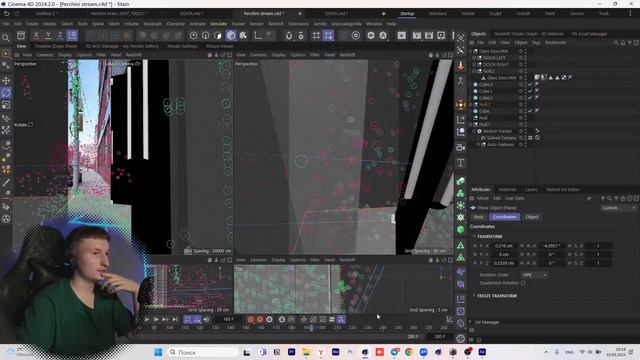The width and height of the screenshot is (640, 360).
Task: Lock the Z axis
Action: (60, 36)
